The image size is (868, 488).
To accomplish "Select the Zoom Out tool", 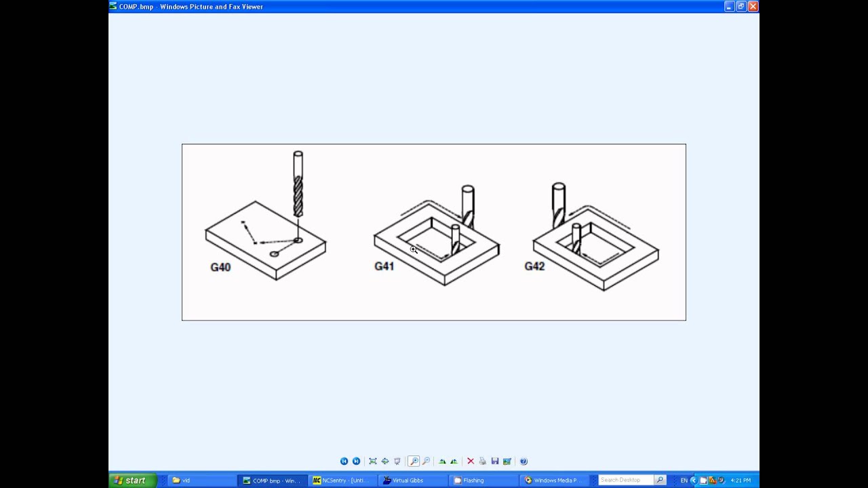I will tap(426, 462).
